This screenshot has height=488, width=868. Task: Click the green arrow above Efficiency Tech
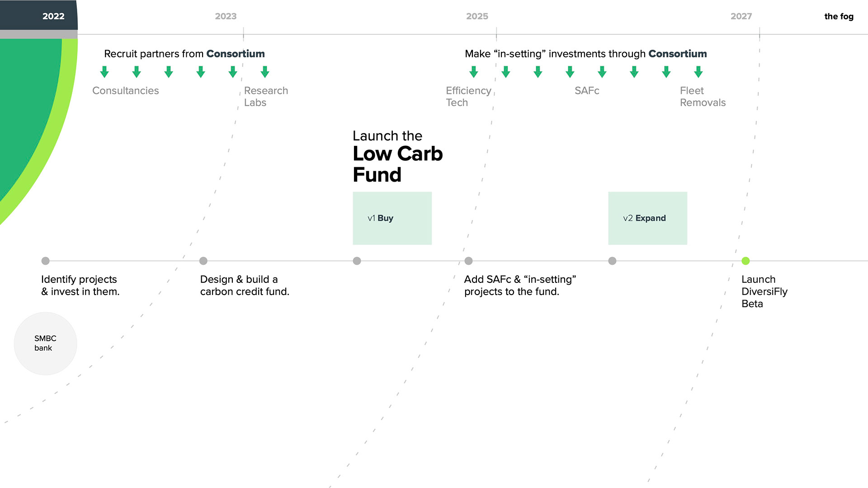[x=474, y=72]
